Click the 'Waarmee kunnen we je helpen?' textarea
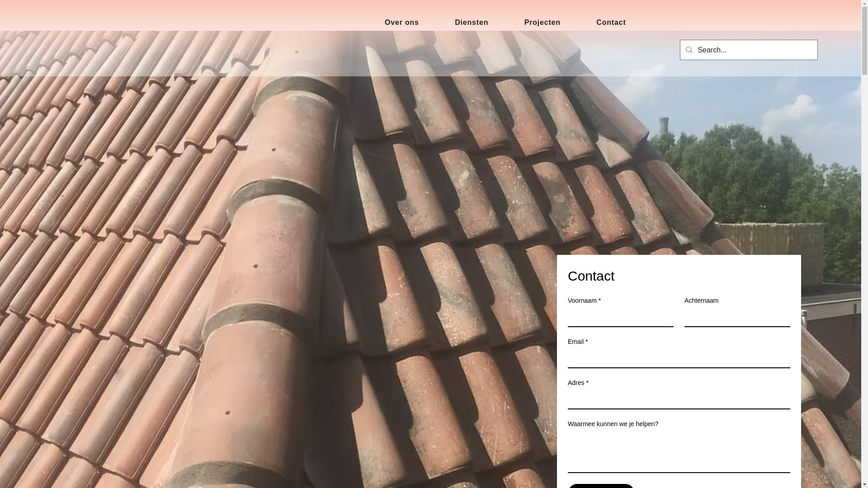Screen dimensions: 868x488 [679, 452]
